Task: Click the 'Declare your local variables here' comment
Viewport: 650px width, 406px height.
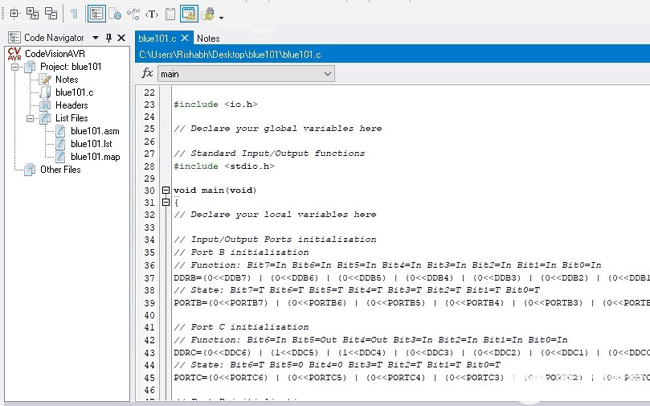Action: pyautogui.click(x=275, y=214)
